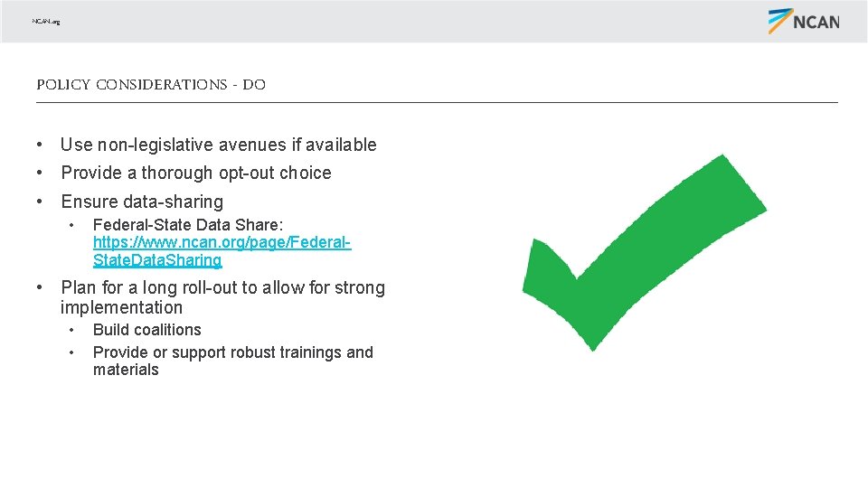This screenshot has width=868, height=488.
Task: Click the NCAN.org text in header
Action: point(46,21)
